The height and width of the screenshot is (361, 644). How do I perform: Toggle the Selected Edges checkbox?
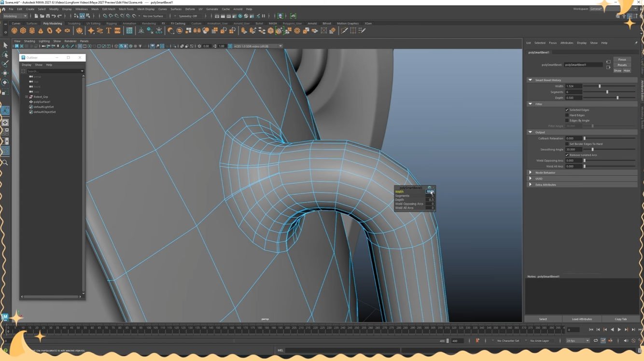[x=567, y=110]
